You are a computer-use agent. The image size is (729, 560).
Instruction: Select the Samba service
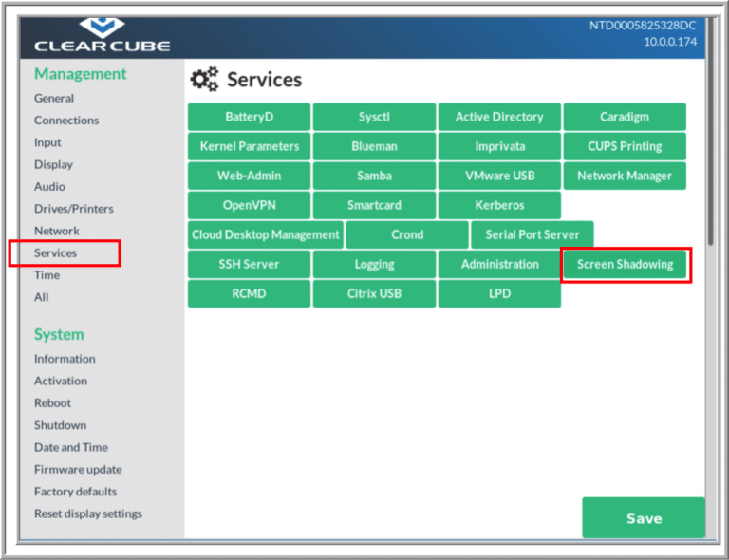coord(374,176)
